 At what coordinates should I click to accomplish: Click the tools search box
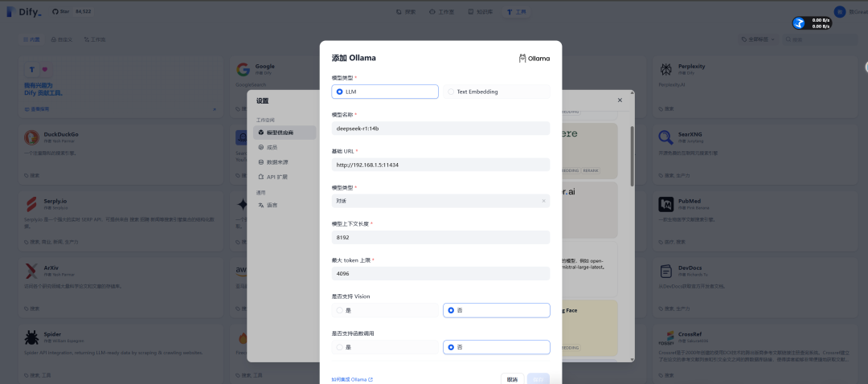click(821, 40)
